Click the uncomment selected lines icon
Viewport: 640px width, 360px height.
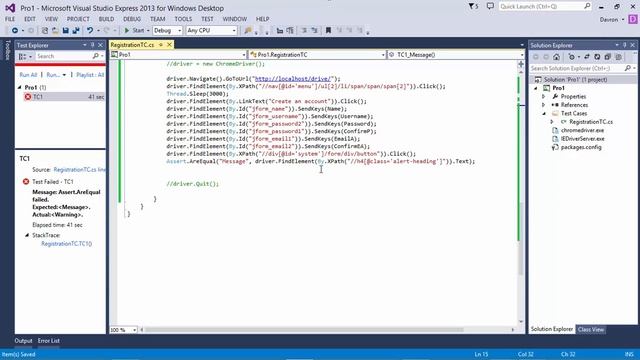click(314, 31)
